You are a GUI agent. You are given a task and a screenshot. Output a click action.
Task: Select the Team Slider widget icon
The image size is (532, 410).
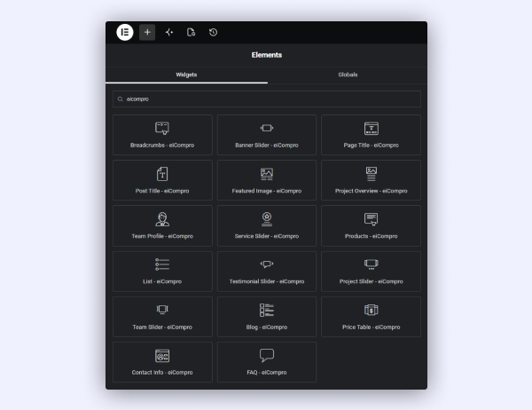click(162, 310)
